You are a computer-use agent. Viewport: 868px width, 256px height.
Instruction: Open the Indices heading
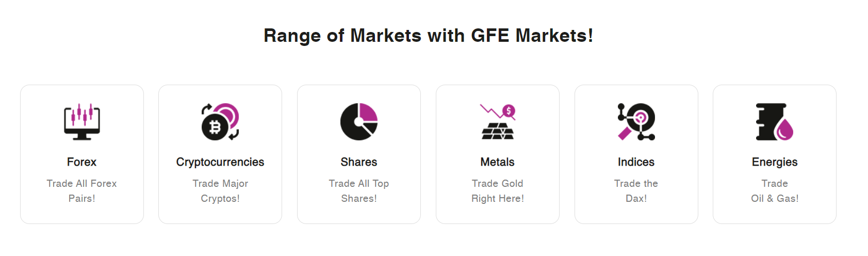636,162
